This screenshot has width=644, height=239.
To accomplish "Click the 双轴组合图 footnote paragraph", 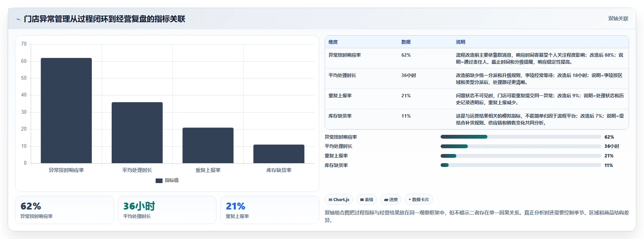I will pos(477,216).
